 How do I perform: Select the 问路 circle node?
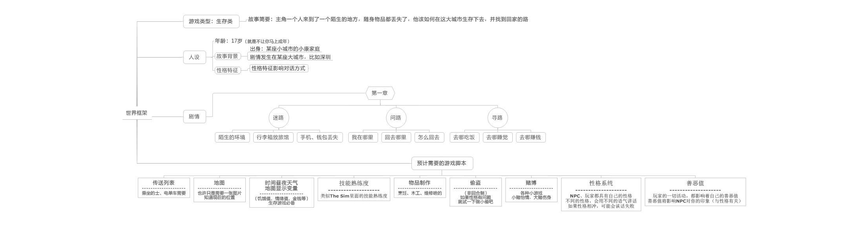click(x=396, y=117)
